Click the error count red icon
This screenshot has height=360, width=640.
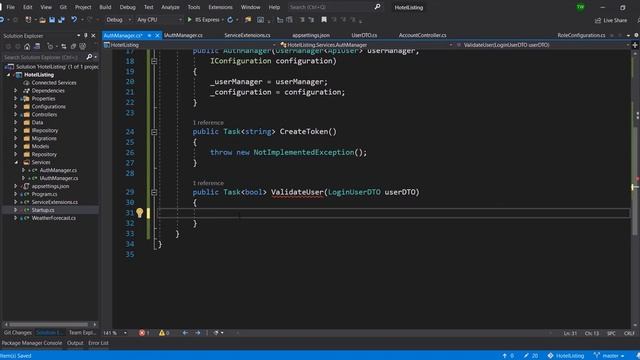point(142,333)
